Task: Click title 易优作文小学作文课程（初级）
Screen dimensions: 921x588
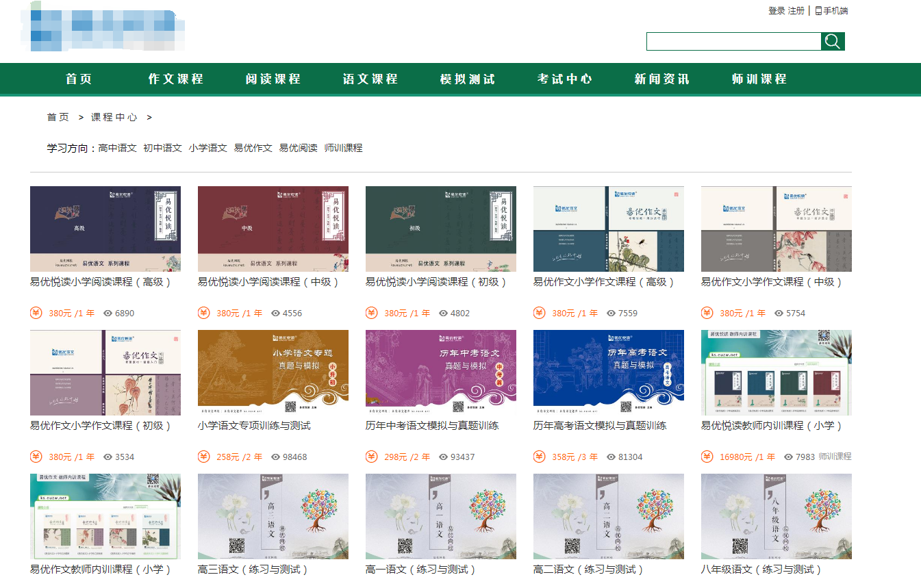Action: 101,426
